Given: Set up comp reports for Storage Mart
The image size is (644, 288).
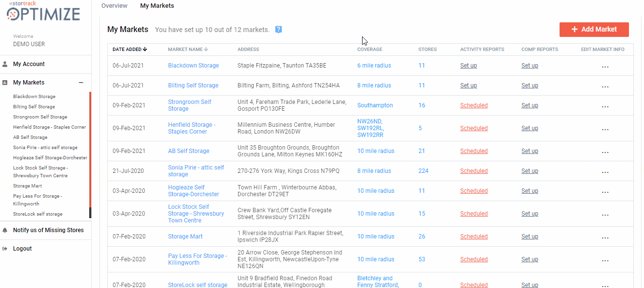Looking at the screenshot, I should point(529,237).
